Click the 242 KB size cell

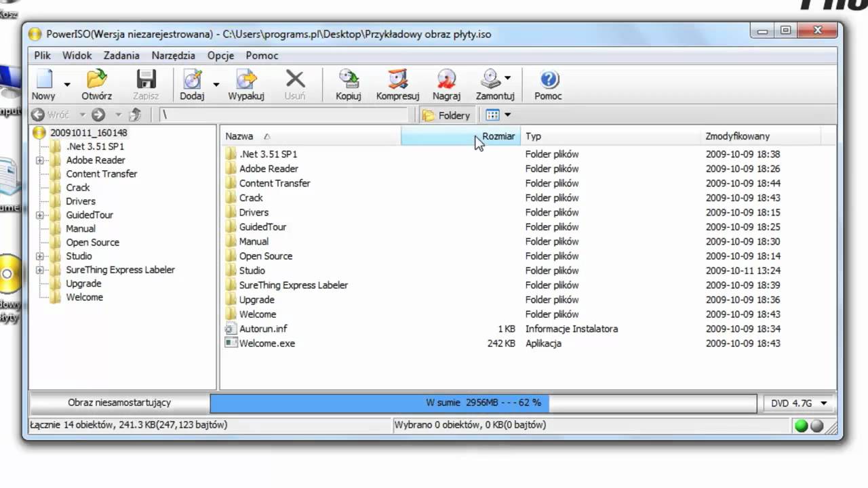pos(501,344)
